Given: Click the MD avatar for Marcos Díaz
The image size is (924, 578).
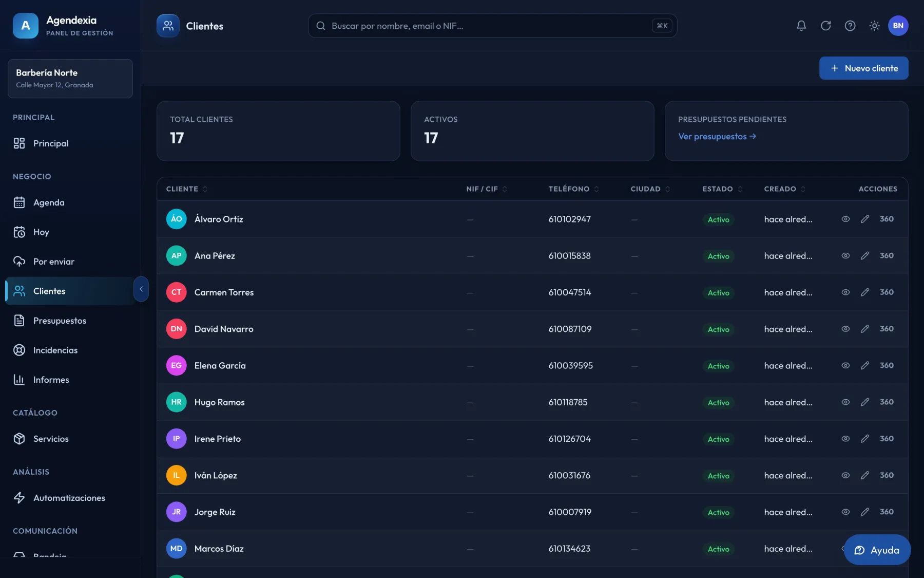Looking at the screenshot, I should [176, 549].
